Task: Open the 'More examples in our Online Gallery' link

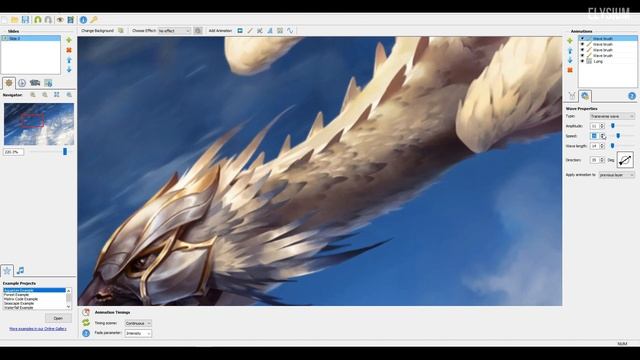Action: pos(38,329)
